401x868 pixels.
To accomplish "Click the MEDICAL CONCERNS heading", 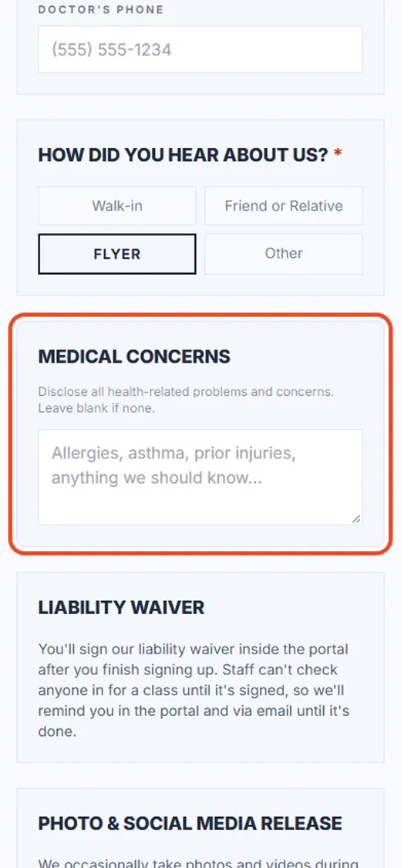I will click(x=134, y=356).
